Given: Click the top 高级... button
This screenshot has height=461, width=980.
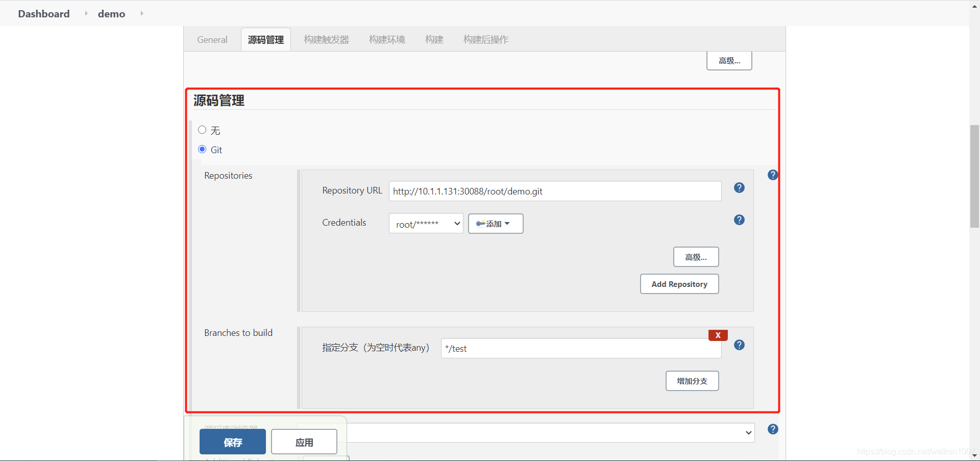Looking at the screenshot, I should pyautogui.click(x=729, y=61).
